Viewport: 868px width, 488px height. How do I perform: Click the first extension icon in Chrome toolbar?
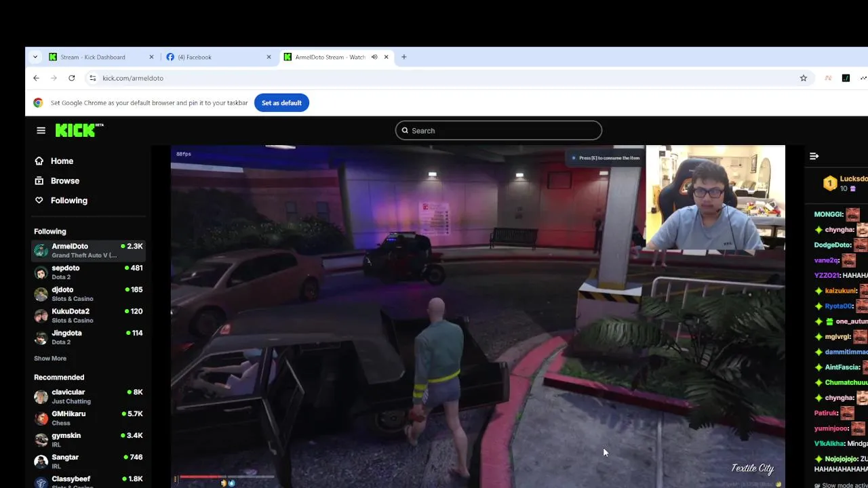click(828, 78)
